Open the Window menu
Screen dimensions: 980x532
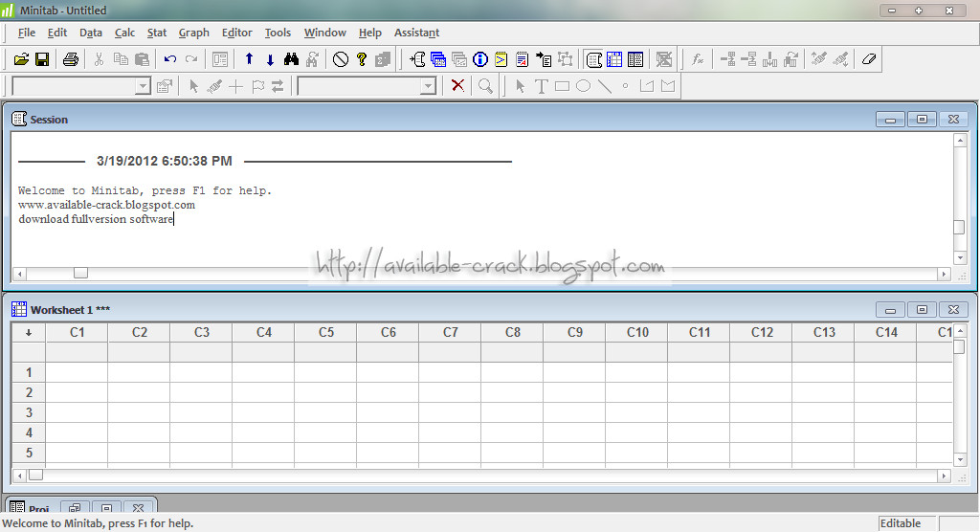click(325, 33)
